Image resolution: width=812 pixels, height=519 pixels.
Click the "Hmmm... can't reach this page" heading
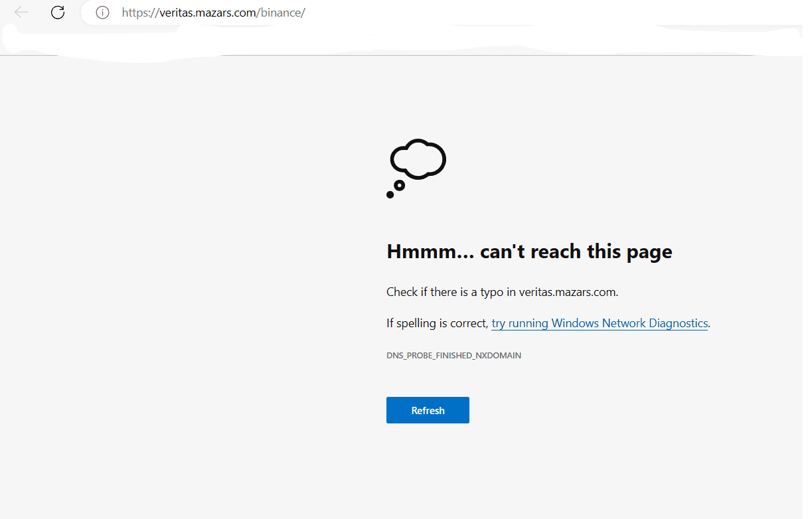click(529, 252)
